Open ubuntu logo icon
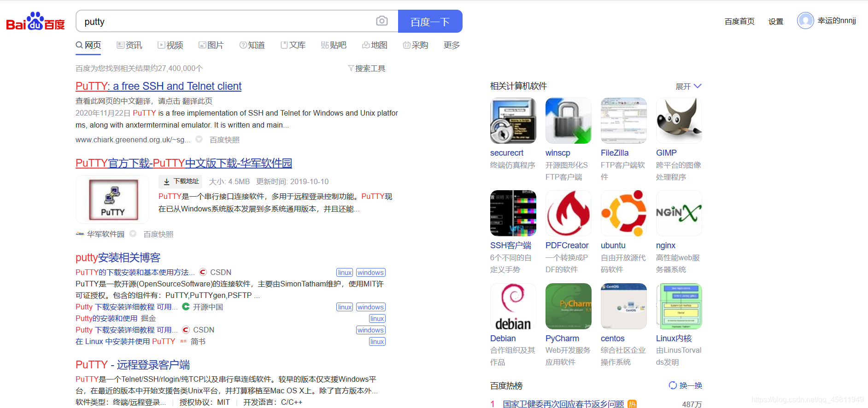The height and width of the screenshot is (408, 868). [623, 213]
